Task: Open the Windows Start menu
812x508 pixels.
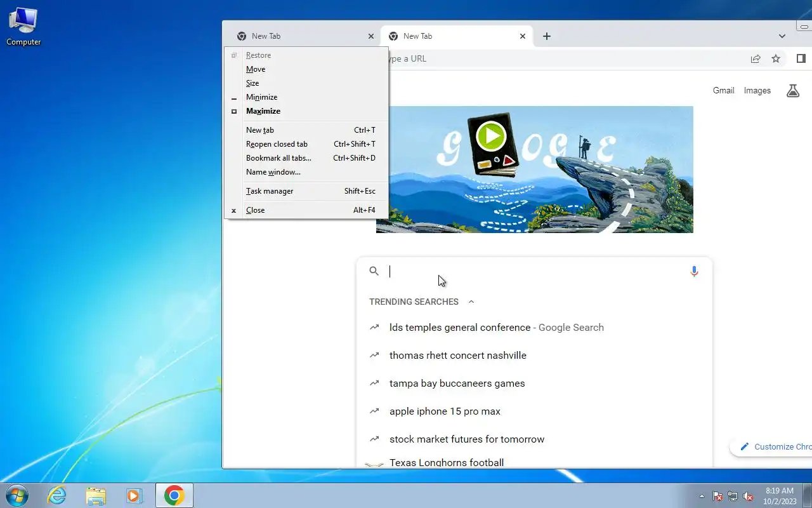Action: [16, 495]
